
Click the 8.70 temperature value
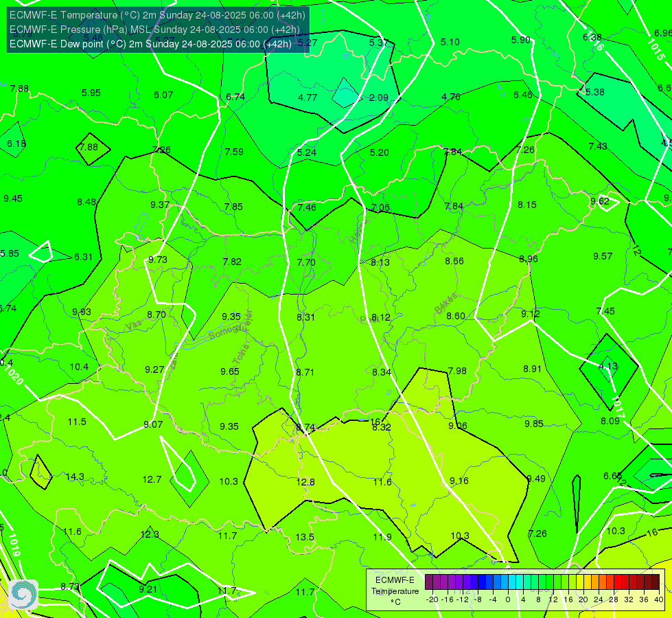[x=157, y=314]
